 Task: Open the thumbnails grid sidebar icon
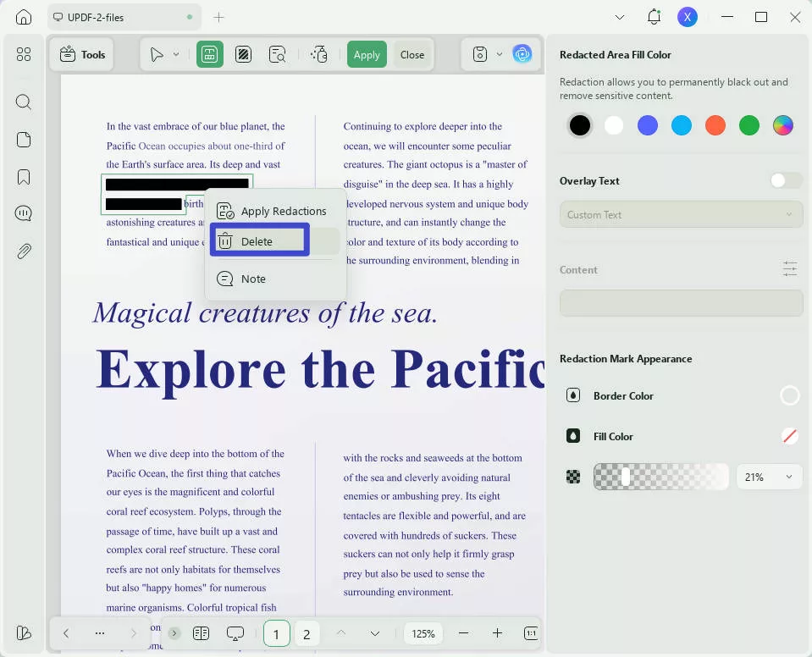(24, 54)
